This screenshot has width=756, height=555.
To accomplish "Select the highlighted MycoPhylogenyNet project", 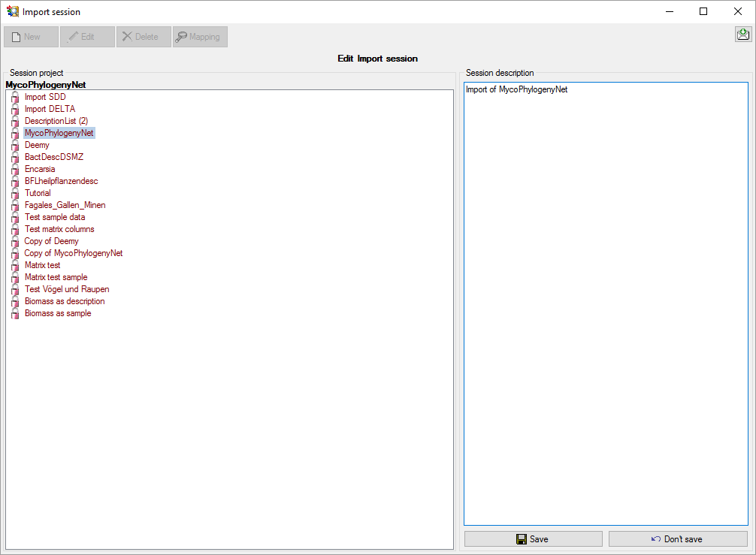I will click(x=59, y=133).
